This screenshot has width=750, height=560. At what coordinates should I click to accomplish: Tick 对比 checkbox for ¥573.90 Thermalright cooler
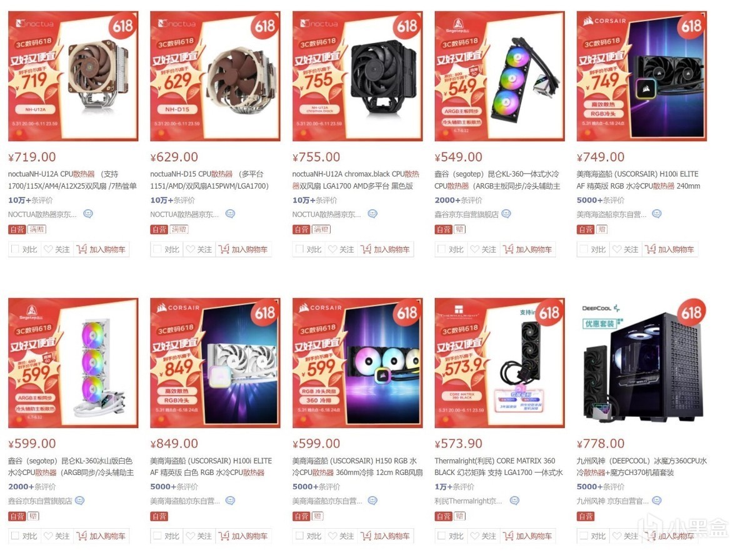(441, 536)
